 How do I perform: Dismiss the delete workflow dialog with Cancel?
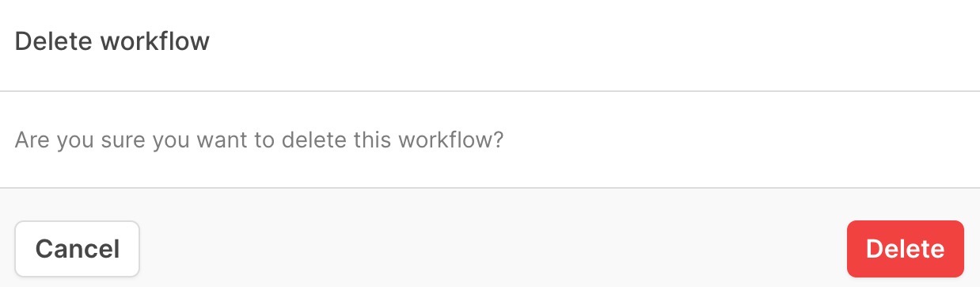pyautogui.click(x=78, y=249)
